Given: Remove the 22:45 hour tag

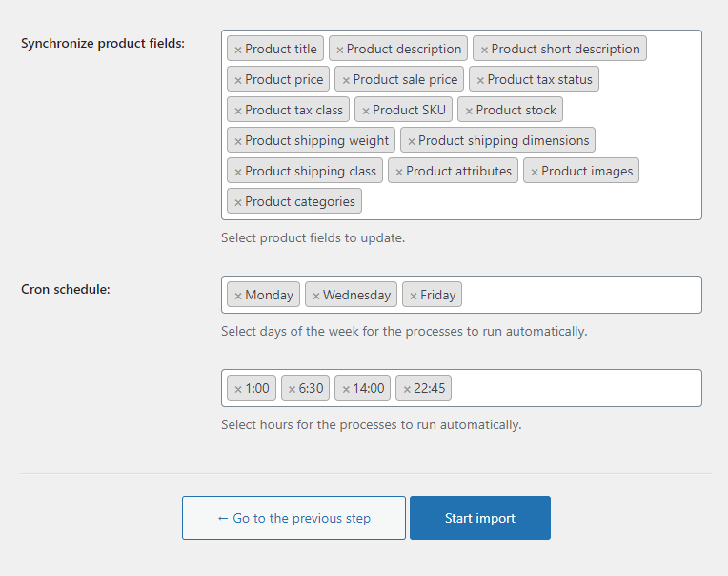Looking at the screenshot, I should (x=407, y=389).
